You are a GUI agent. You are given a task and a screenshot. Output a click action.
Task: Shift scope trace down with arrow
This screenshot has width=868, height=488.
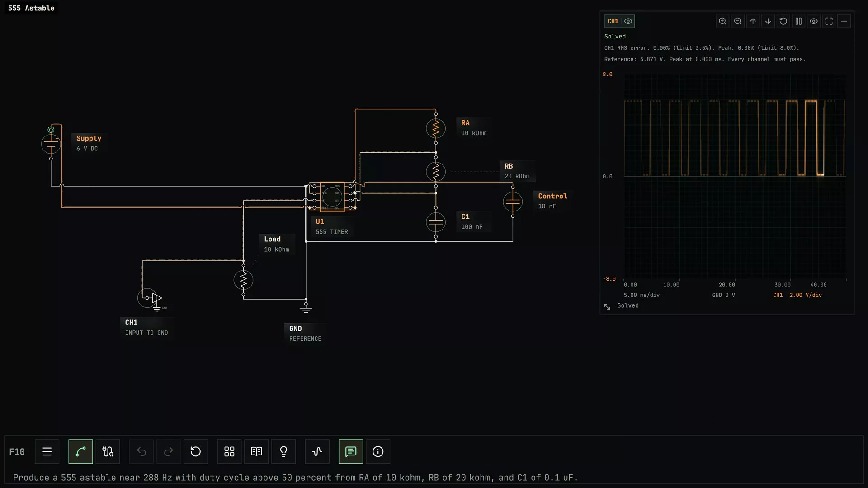768,21
